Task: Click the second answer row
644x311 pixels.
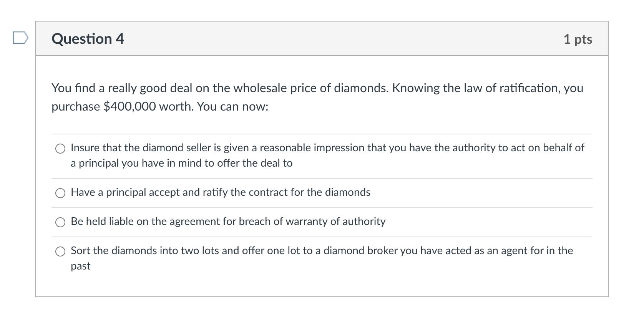Action: click(220, 193)
